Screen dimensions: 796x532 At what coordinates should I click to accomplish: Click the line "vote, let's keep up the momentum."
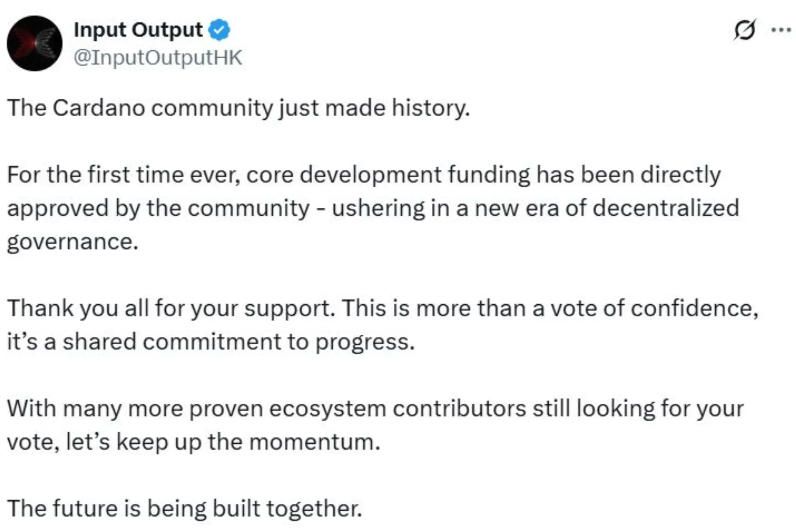pyautogui.click(x=194, y=442)
